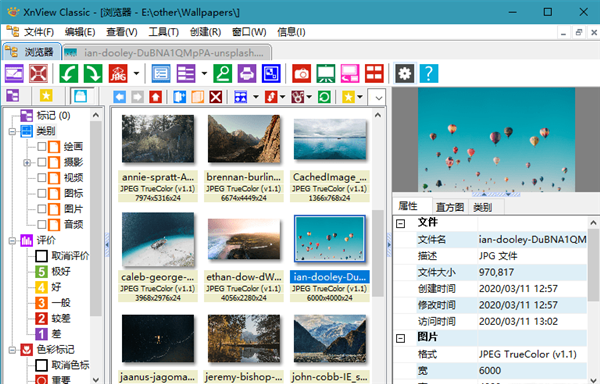The width and height of the screenshot is (600, 384).
Task: Collapse the 色彩标记 tree node
Action: [x=12, y=350]
